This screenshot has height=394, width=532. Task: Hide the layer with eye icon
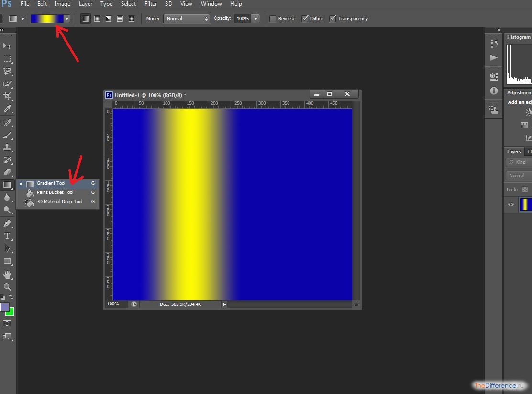511,204
